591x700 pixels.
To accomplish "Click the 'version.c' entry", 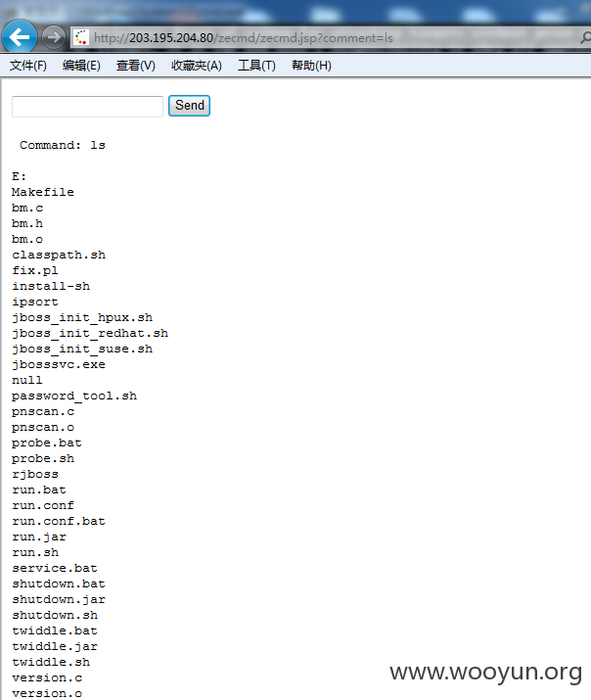I will coord(47,677).
